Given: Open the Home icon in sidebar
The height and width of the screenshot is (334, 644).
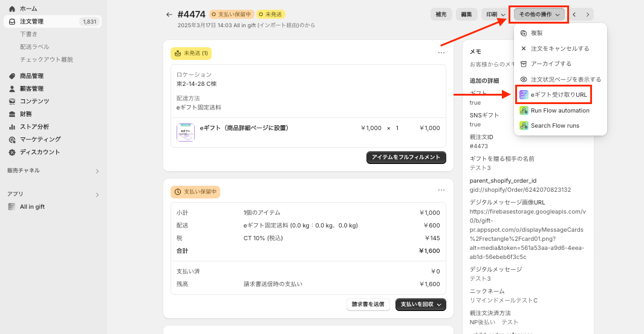Looking at the screenshot, I should 12,9.
